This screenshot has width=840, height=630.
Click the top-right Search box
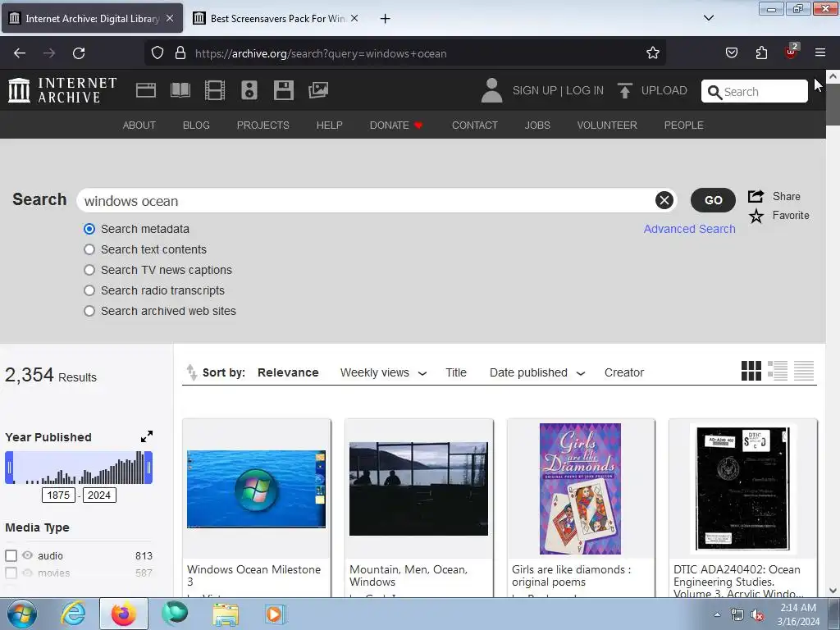tap(755, 91)
